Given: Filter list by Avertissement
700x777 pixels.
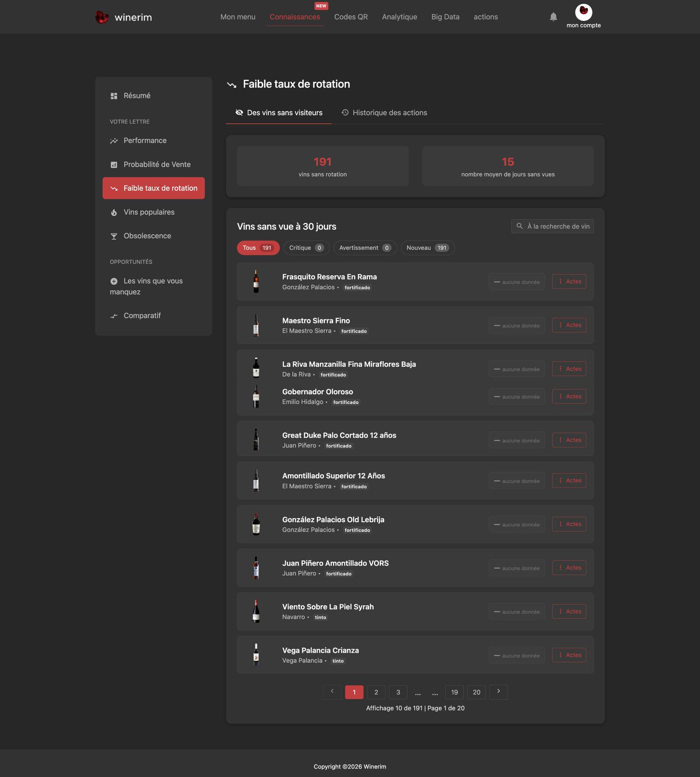Looking at the screenshot, I should click(x=365, y=248).
